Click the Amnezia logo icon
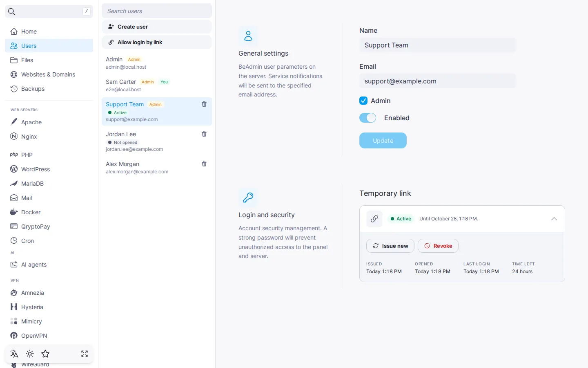The height and width of the screenshot is (368, 588). coord(14,293)
